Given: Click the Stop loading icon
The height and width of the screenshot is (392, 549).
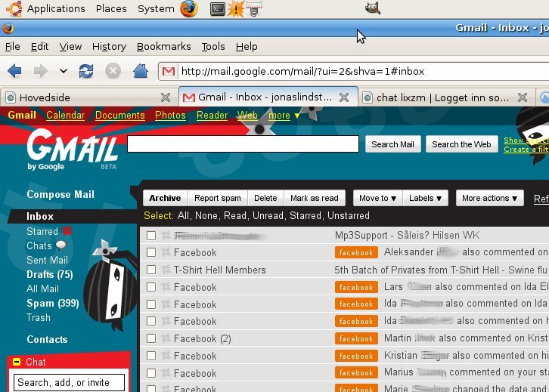Looking at the screenshot, I should coord(113,71).
